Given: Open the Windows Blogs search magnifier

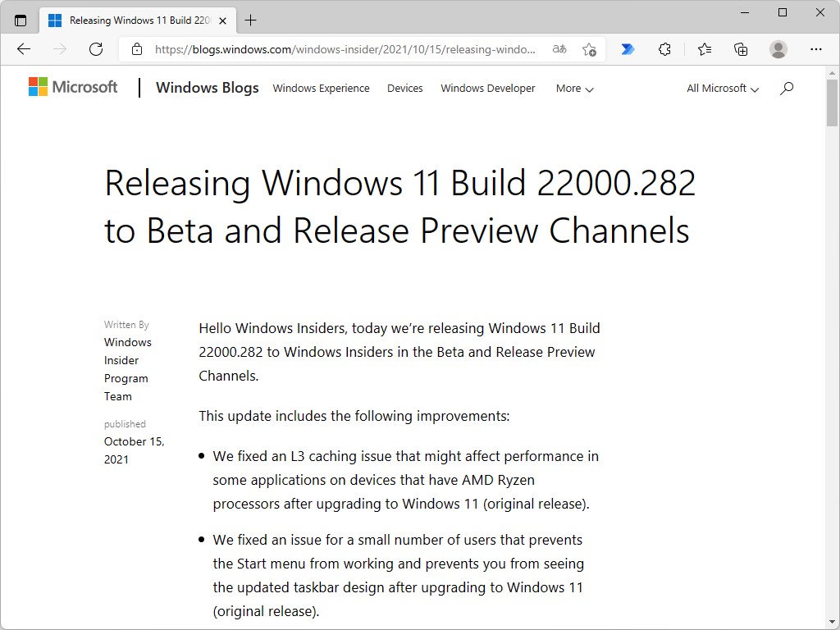Looking at the screenshot, I should pyautogui.click(x=787, y=88).
